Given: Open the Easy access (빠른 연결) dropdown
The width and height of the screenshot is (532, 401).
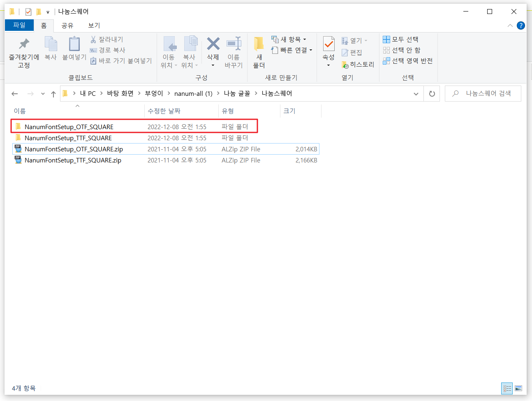Looking at the screenshot, I should pos(291,50).
